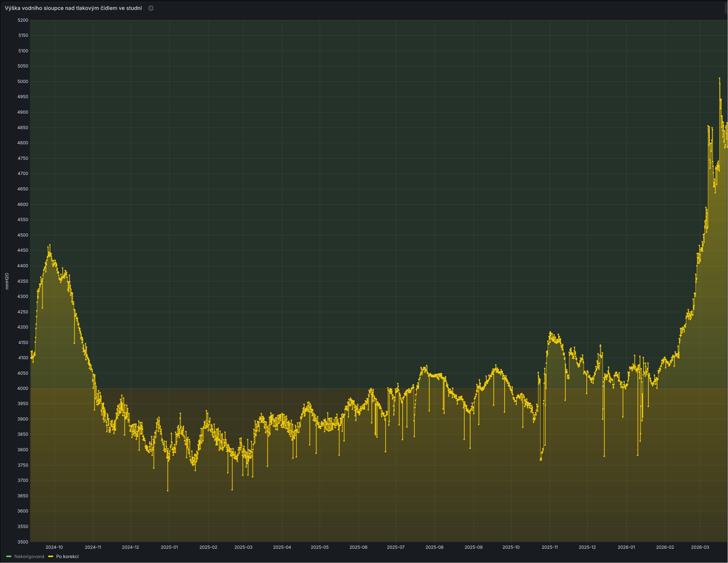Click the 5200 y-axis tick label
Viewport: 728px width, 563px height.
coord(23,20)
